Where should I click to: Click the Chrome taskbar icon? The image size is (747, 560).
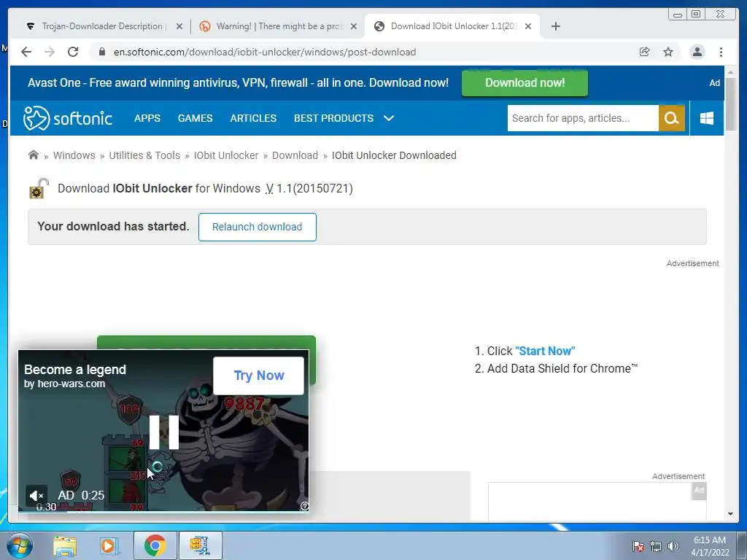point(155,545)
